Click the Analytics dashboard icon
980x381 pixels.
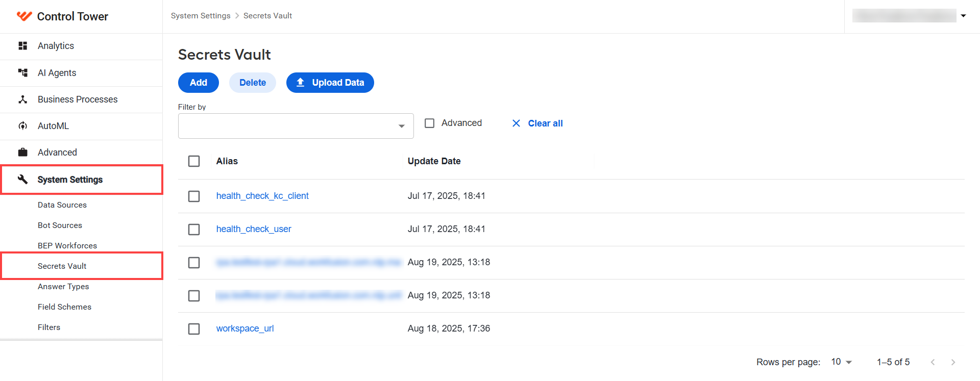tap(22, 46)
